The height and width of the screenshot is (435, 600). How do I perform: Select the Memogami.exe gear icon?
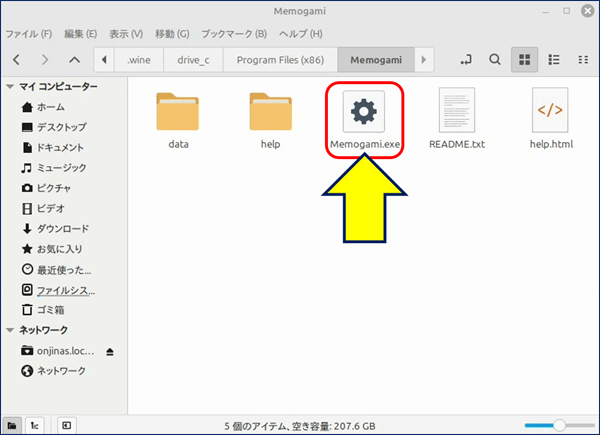pos(364,111)
